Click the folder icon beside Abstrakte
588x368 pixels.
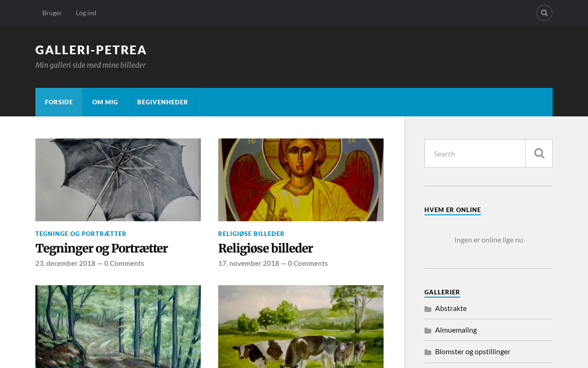[428, 309]
